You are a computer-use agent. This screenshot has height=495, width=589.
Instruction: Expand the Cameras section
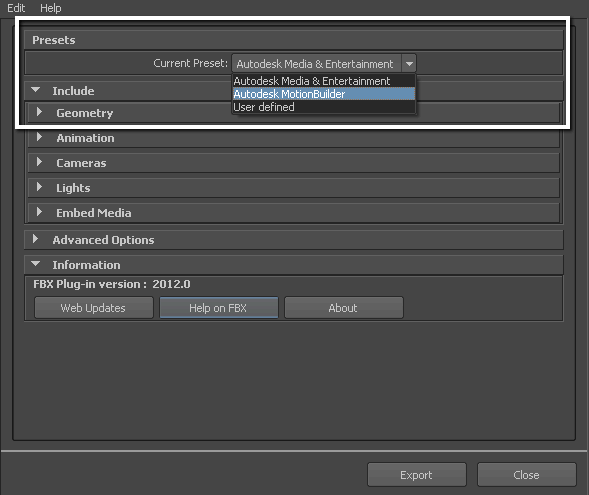coord(39,162)
